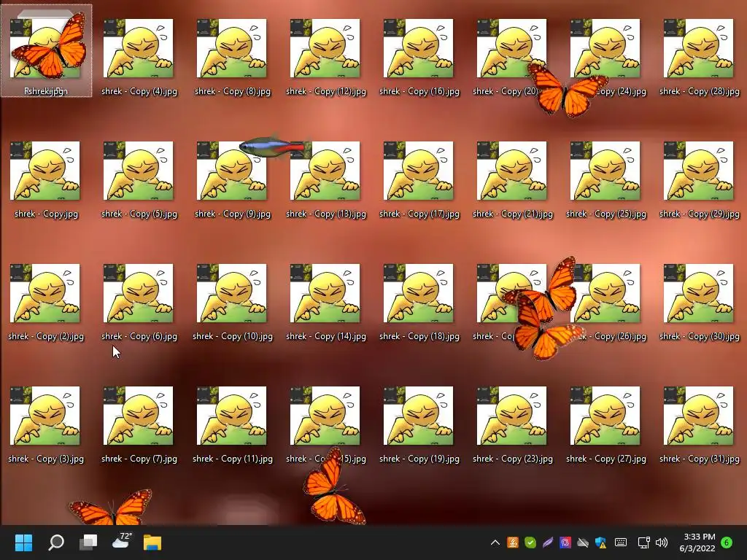
Task: Select shrek - Copy (20) thumbnail
Action: (x=512, y=48)
